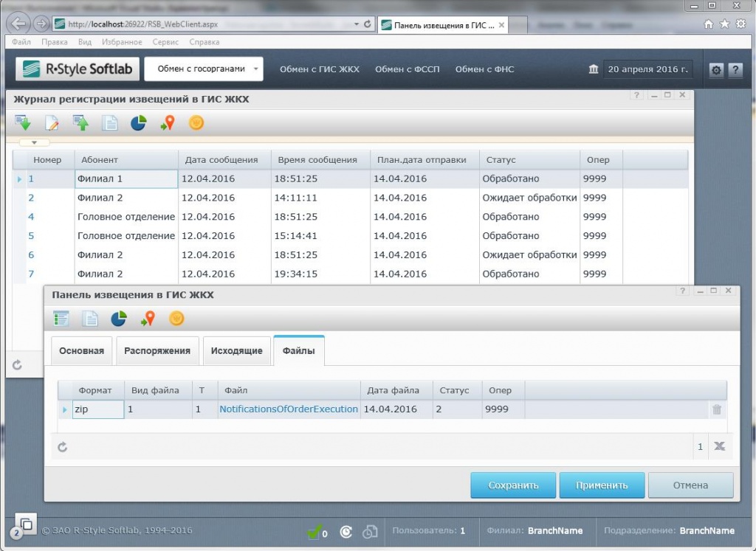Image resolution: width=756 pixels, height=551 pixels.
Task: Delete the zip file row with trash icon
Action: (x=716, y=409)
